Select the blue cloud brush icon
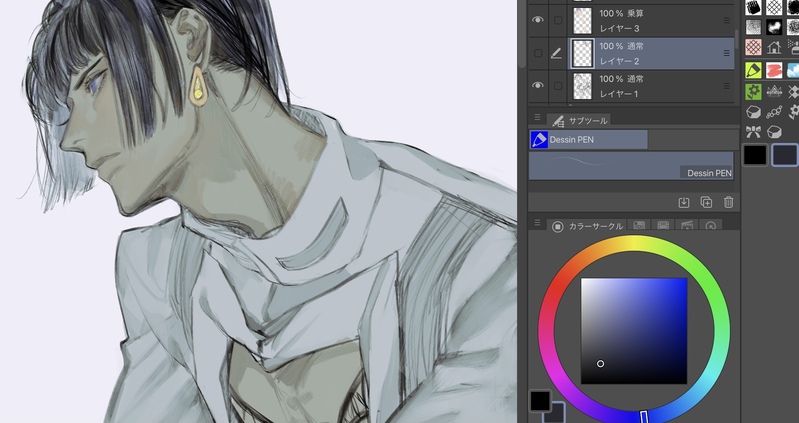 point(793,70)
